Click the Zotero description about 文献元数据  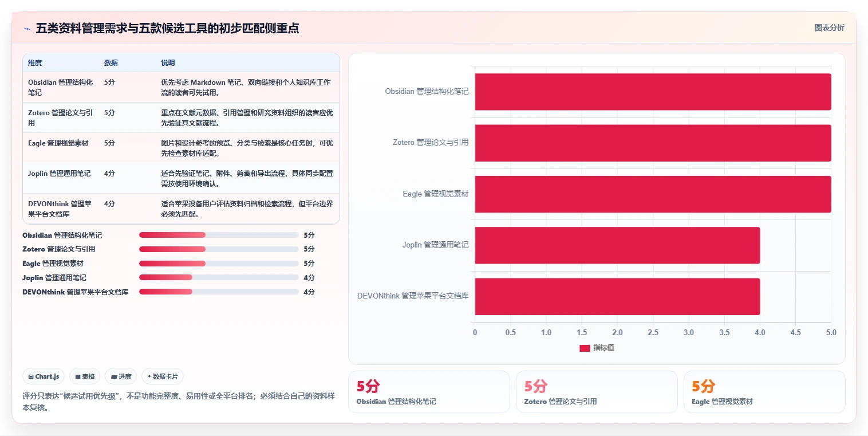pos(247,117)
